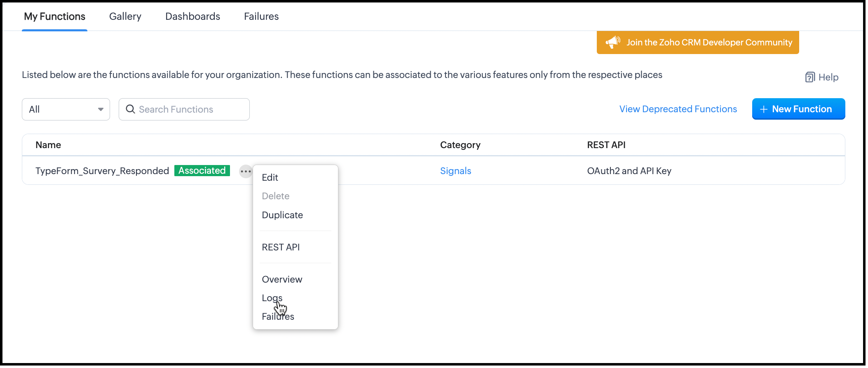
Task: Click the three-dot more options icon
Action: click(246, 171)
